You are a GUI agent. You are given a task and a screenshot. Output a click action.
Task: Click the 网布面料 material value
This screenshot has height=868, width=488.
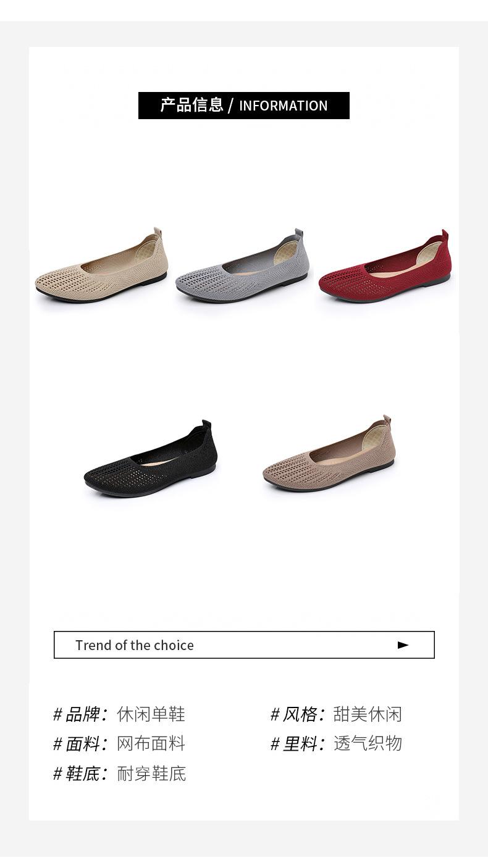(151, 744)
